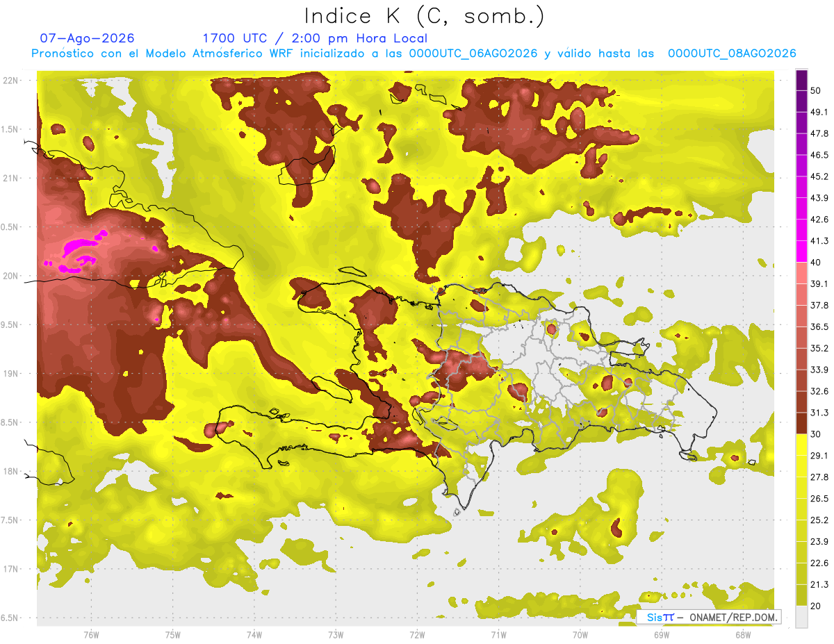The image size is (834, 644).
Task: Click legend value '42.6'
Action: tap(819, 220)
